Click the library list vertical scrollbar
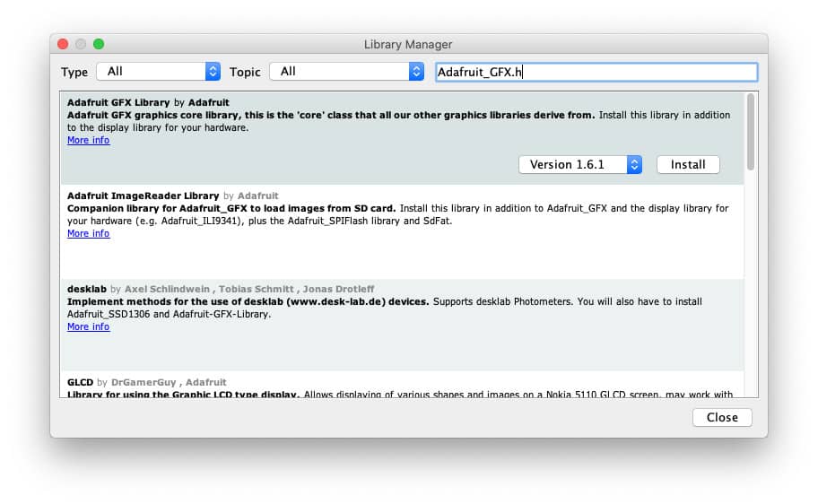818x504 pixels. pyautogui.click(x=750, y=132)
